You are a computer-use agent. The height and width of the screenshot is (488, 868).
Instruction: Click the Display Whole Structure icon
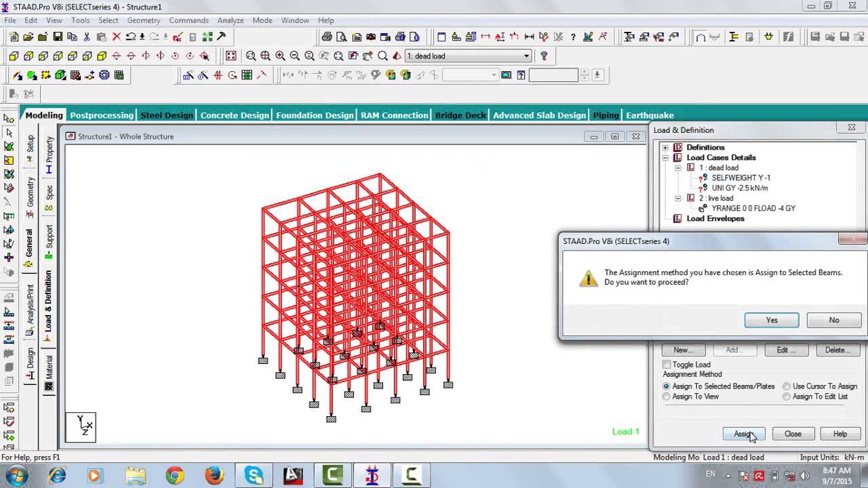231,56
